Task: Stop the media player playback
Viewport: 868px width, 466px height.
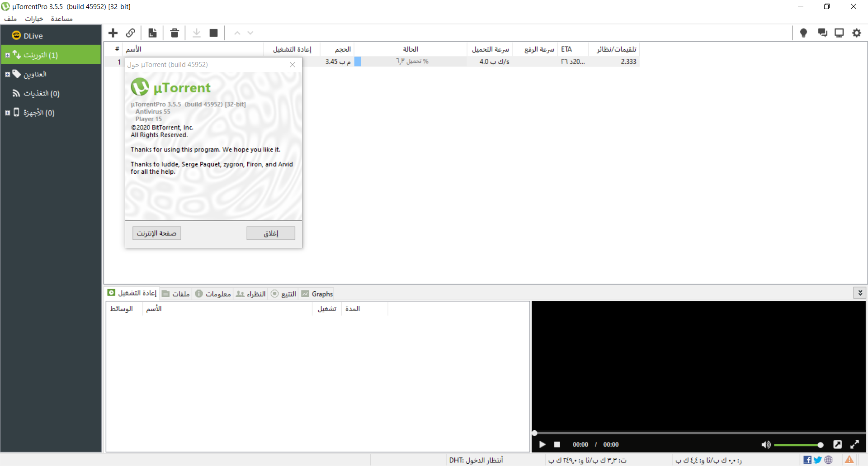Action: (x=557, y=444)
